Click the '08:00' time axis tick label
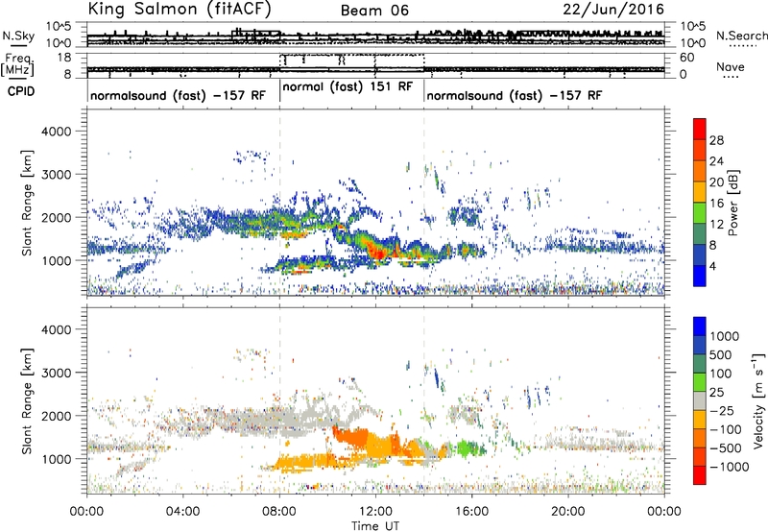The height and width of the screenshot is (532, 768). [279, 512]
